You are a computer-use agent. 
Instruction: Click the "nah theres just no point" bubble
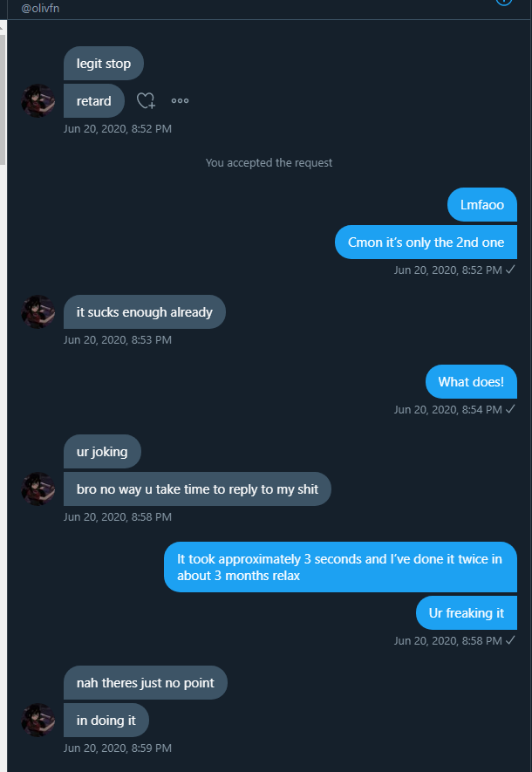[145, 683]
